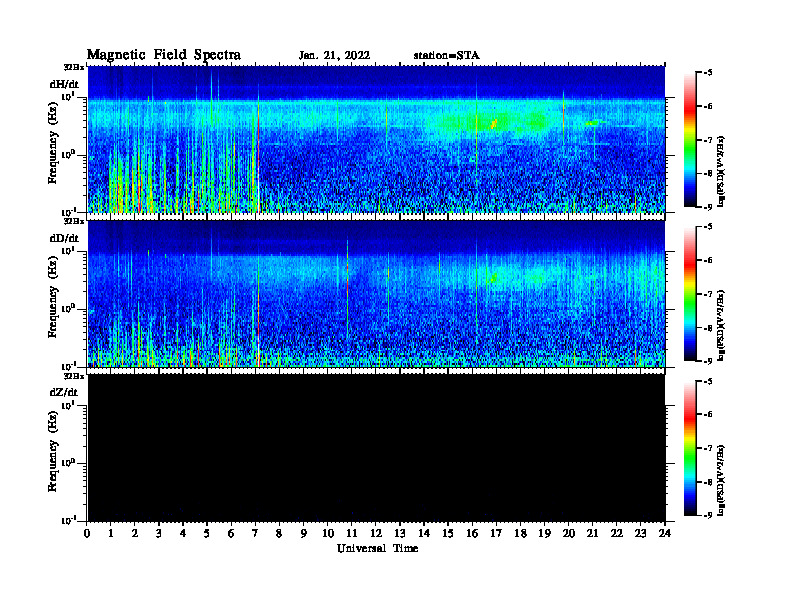Viewport: 792px width, 612px height.
Task: Click the dD/dt color bar
Action: pyautogui.click(x=689, y=294)
